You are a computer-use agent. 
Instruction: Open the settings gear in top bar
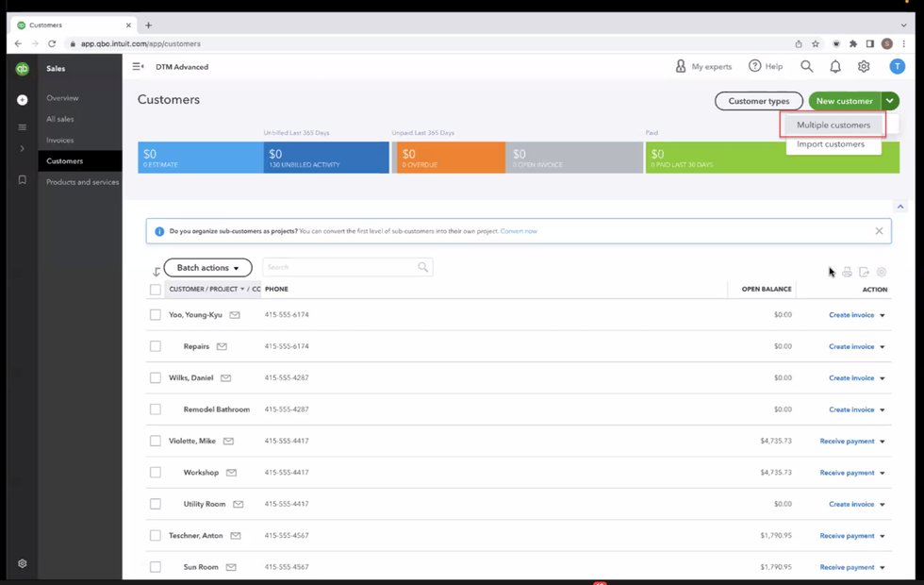pyautogui.click(x=864, y=67)
